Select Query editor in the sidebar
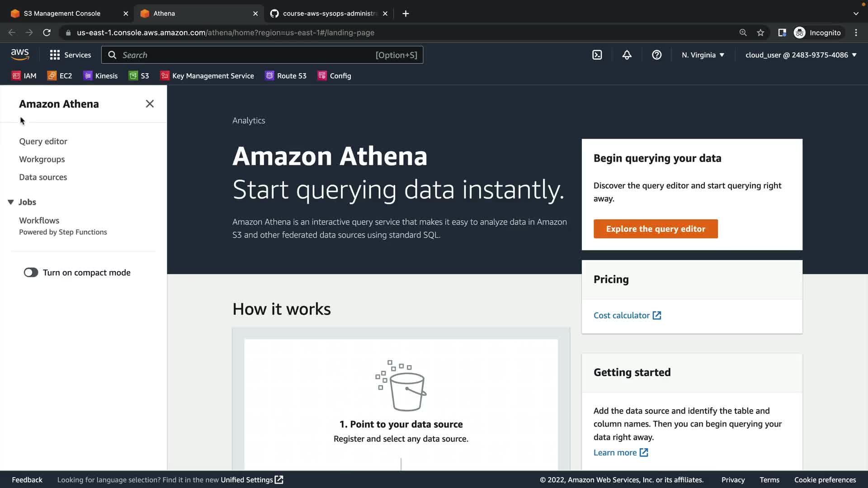The width and height of the screenshot is (868, 488). pos(43,141)
